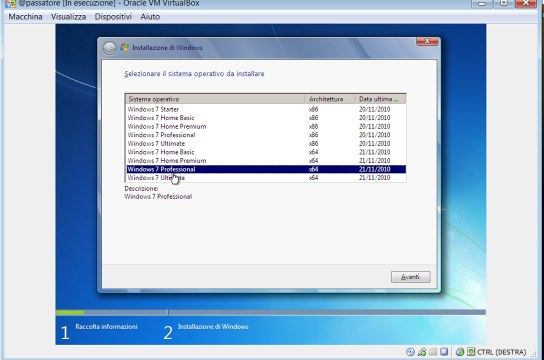Select the highlighted x64 Windows 7 Professional row
Image resolution: width=544 pixels, height=360 pixels.
(266, 169)
